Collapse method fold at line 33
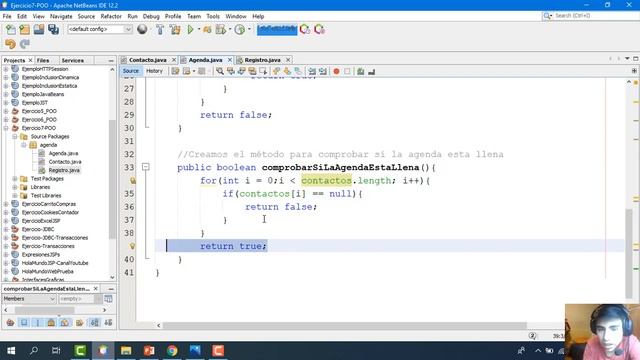 click(x=145, y=167)
